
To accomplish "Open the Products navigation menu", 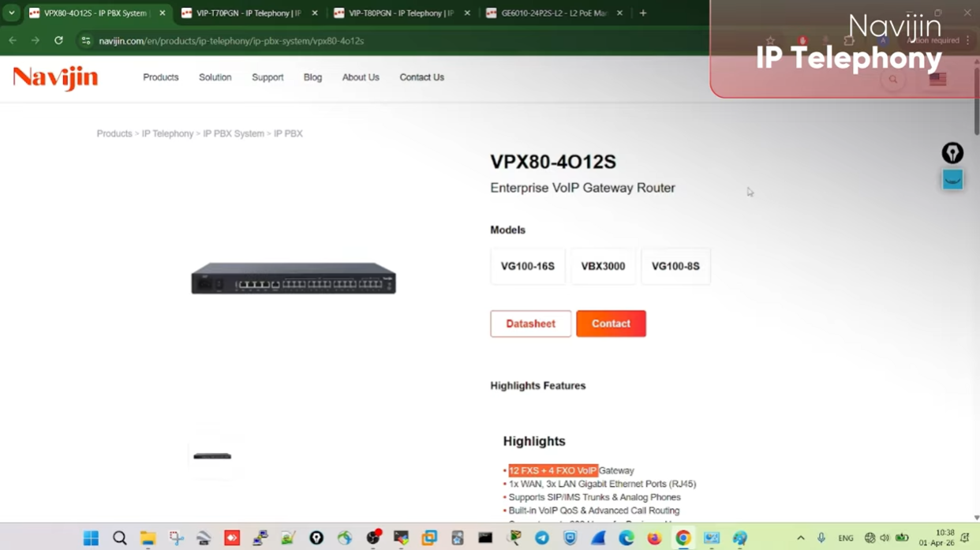I will (160, 77).
